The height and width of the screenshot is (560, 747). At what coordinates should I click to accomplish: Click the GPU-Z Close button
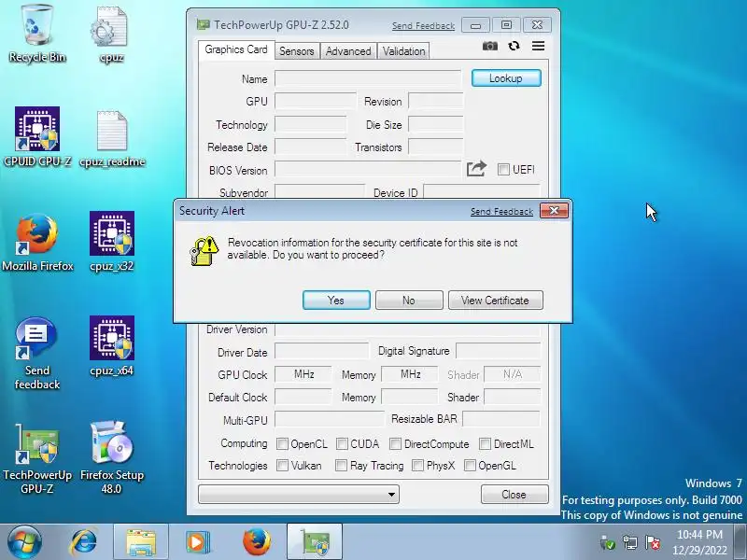pos(514,495)
